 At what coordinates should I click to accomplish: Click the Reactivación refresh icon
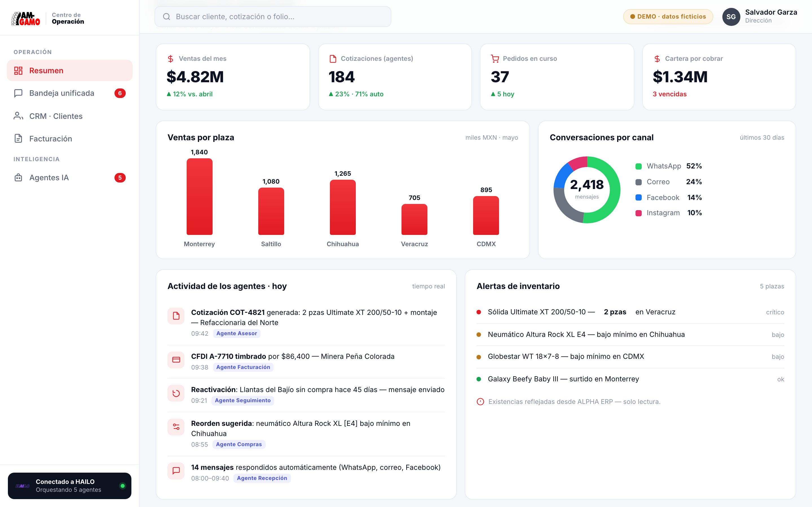point(176,393)
